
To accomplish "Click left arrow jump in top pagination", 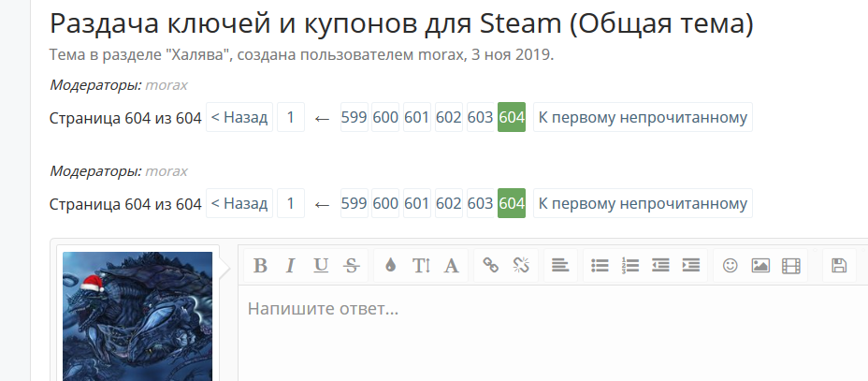I will click(x=322, y=118).
